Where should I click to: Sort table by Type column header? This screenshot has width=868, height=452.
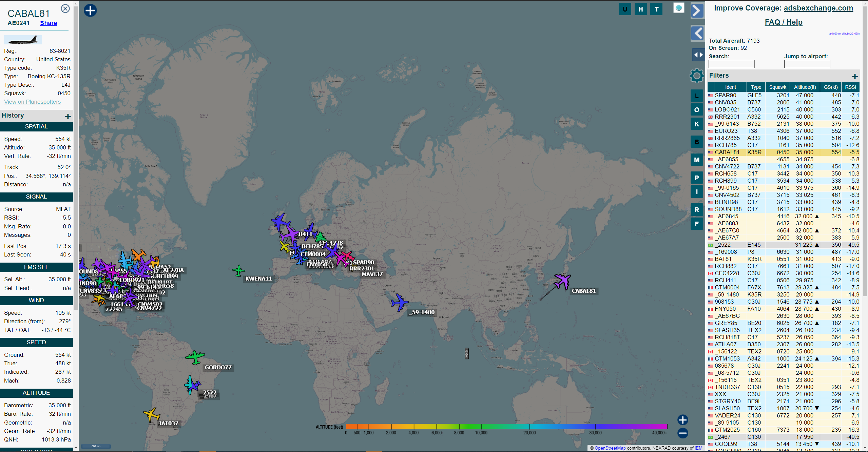pos(756,87)
